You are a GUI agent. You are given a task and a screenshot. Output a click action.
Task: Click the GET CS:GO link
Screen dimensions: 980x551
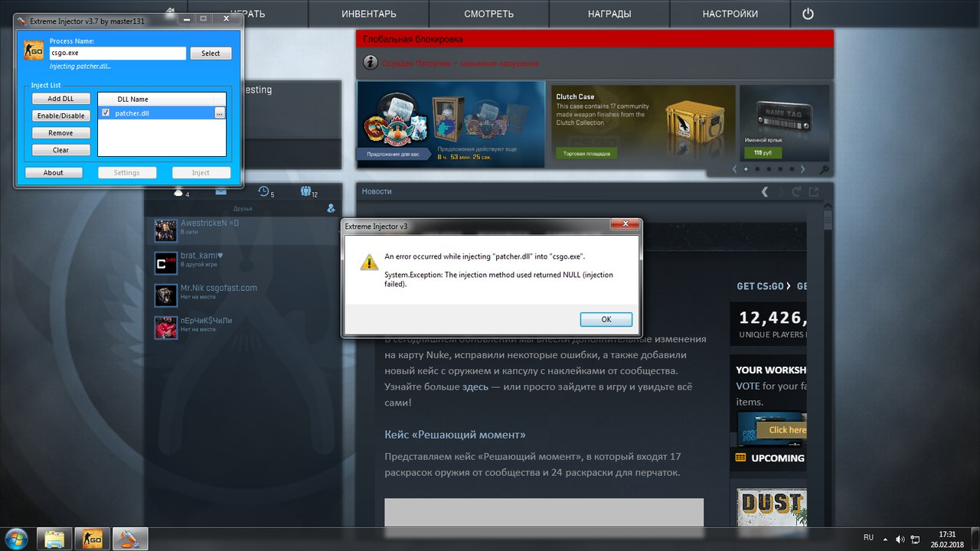tap(759, 286)
